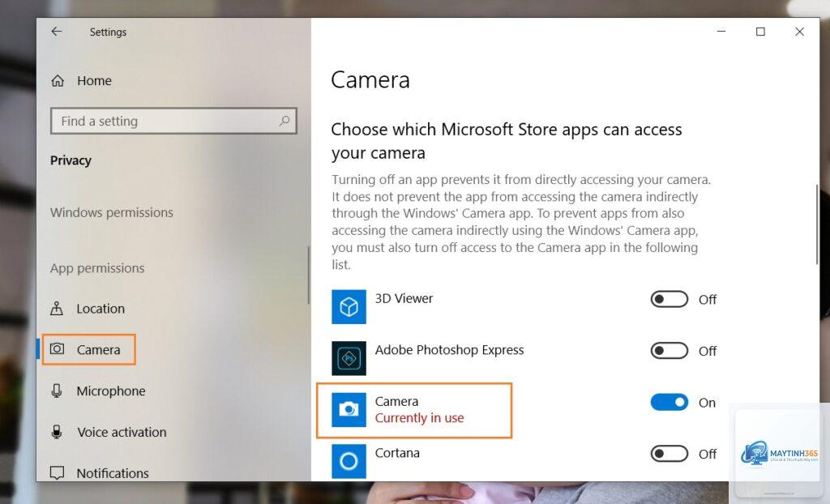Open the Home icon in sidebar
830x504 pixels.
[58, 80]
